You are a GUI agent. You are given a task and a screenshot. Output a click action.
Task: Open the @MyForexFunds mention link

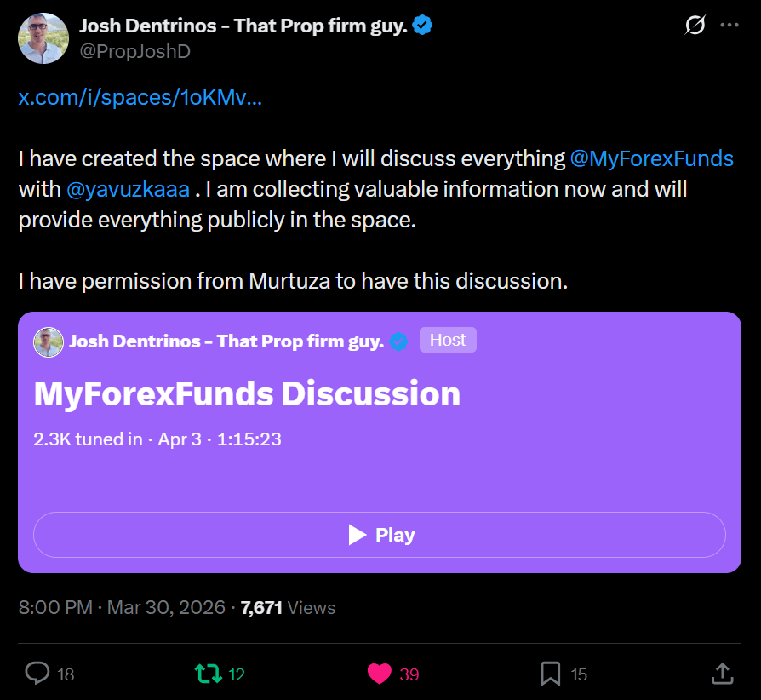[651, 158]
